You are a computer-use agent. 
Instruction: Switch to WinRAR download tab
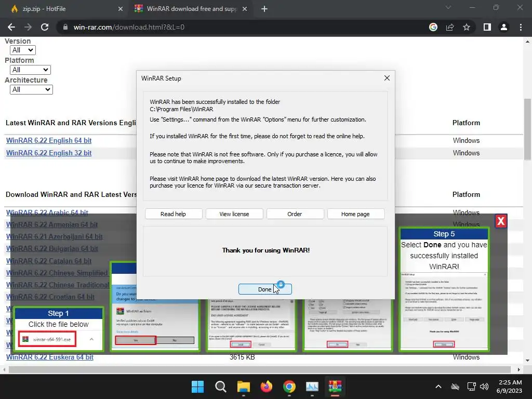192,9
